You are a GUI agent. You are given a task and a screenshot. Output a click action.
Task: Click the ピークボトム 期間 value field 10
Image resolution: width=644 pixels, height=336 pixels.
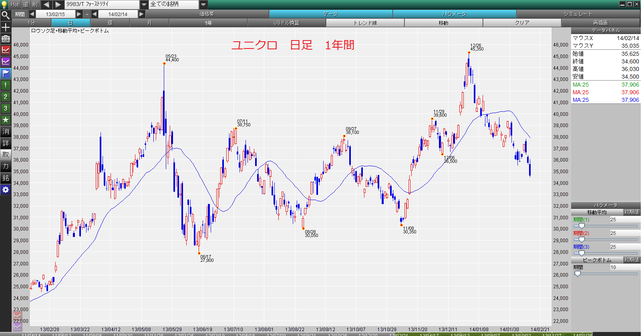(x=624, y=267)
